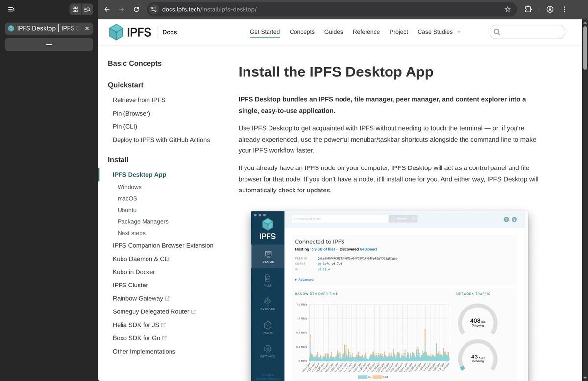The height and width of the screenshot is (381, 588).
Task: Open the tab groups grid icon
Action: click(x=75, y=9)
